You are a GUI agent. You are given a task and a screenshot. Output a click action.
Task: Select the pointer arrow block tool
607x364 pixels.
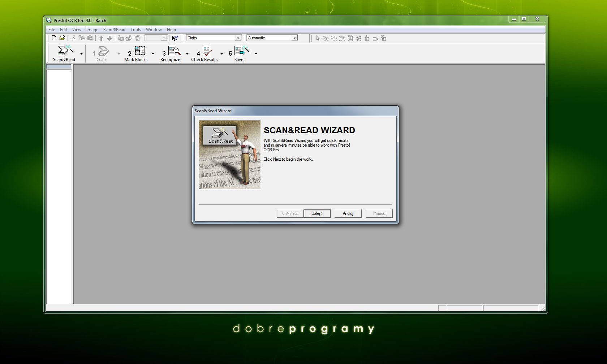tap(318, 38)
